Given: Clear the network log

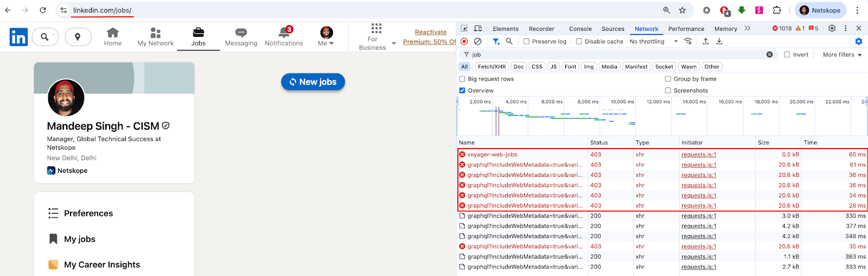Looking at the screenshot, I should click(x=478, y=41).
